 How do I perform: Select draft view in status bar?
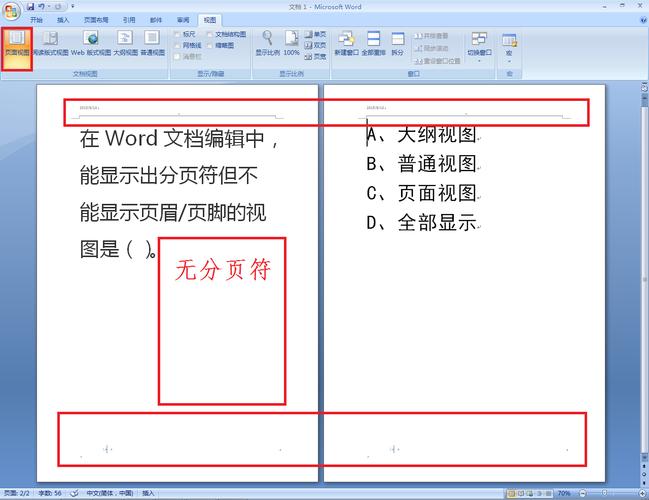548,493
